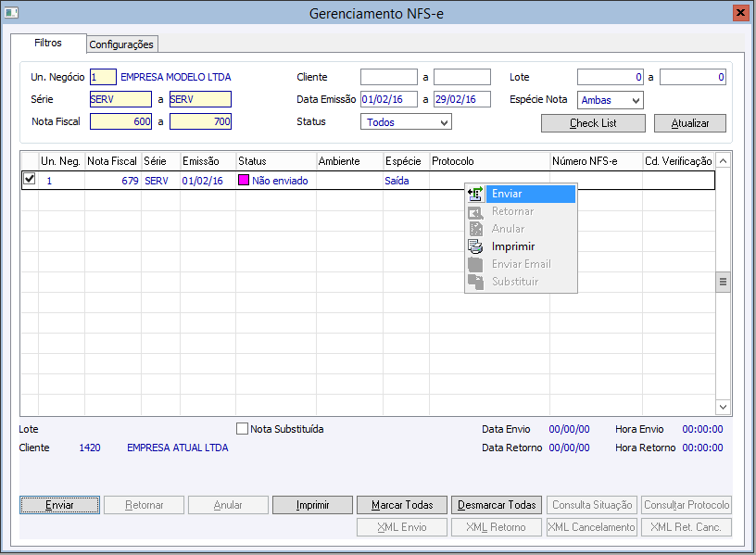756x555 pixels.
Task: Click the XML Cancelamento button
Action: pos(592,527)
